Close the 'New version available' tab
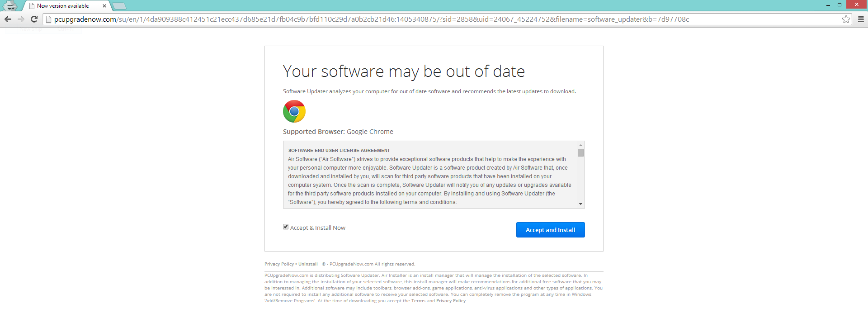The image size is (868, 323). tap(104, 6)
